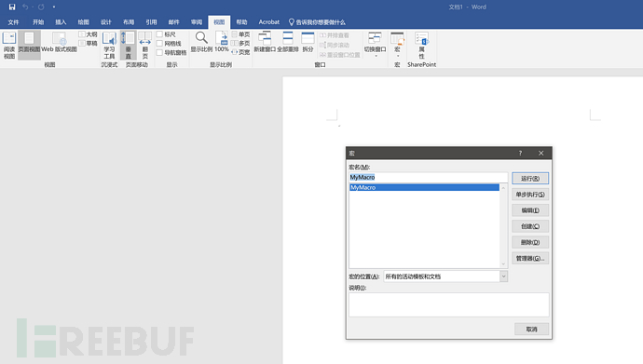The image size is (643, 364).
Task: Select Vertical page movement (垂直)
Action: click(x=128, y=45)
